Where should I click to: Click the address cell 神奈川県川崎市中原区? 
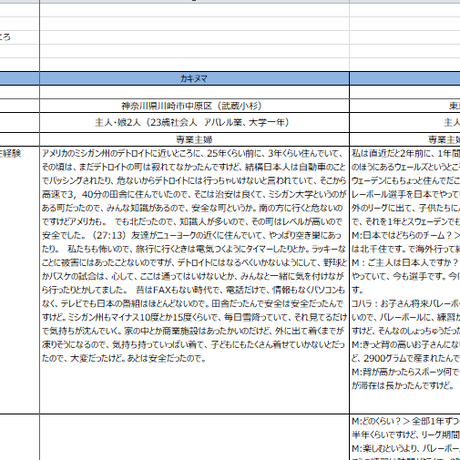click(x=194, y=106)
